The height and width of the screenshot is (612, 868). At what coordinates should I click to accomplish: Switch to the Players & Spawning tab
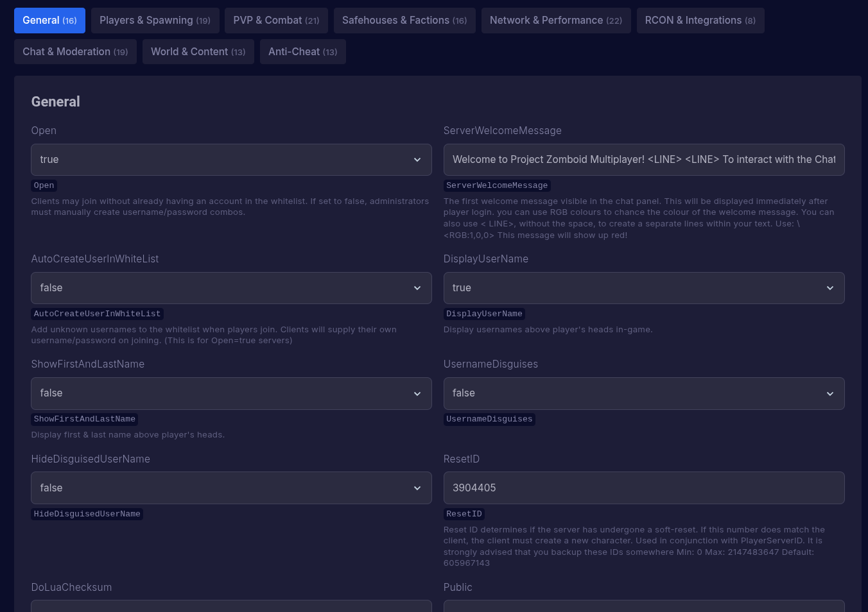(x=155, y=20)
